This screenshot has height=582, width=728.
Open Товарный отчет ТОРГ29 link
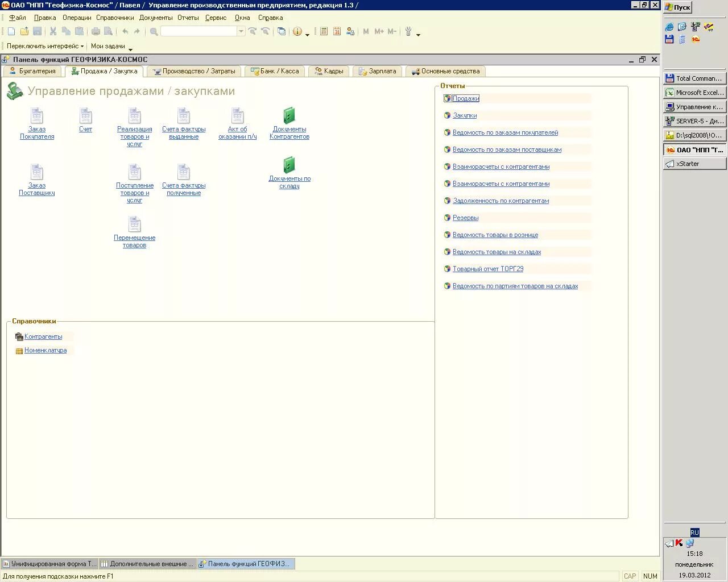tap(488, 269)
